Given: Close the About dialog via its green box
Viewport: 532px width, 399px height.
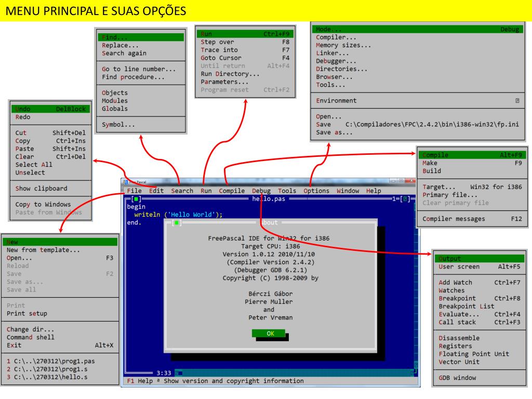Looking at the screenshot, I should (177, 222).
